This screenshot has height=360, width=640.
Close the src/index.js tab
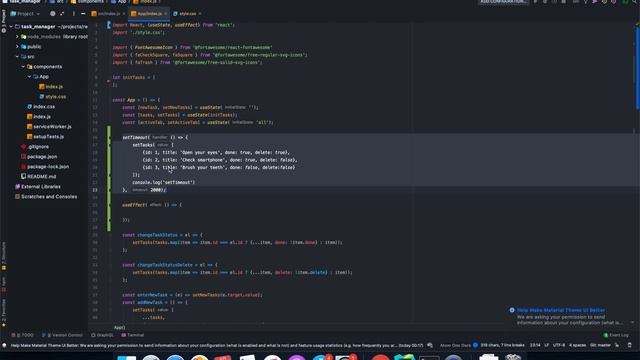[x=124, y=13]
